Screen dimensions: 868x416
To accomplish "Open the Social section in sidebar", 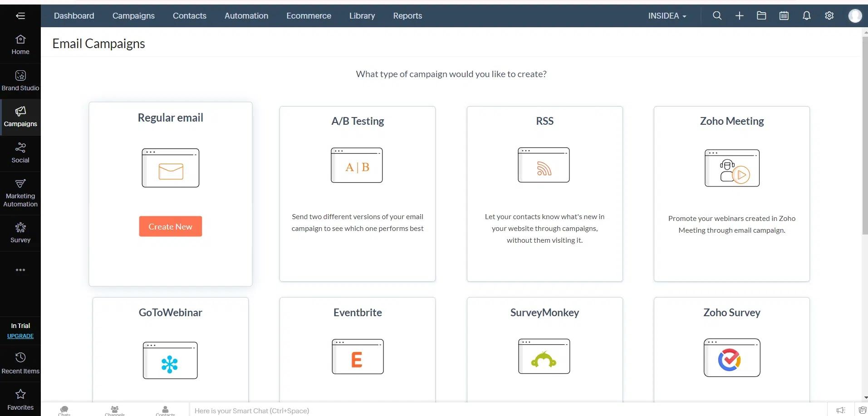I will coord(20,153).
